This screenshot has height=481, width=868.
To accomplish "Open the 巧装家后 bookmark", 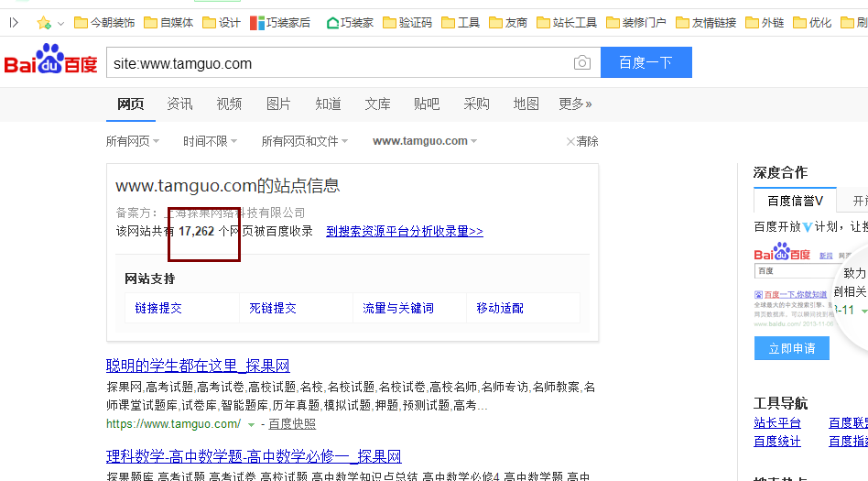I will (x=281, y=23).
